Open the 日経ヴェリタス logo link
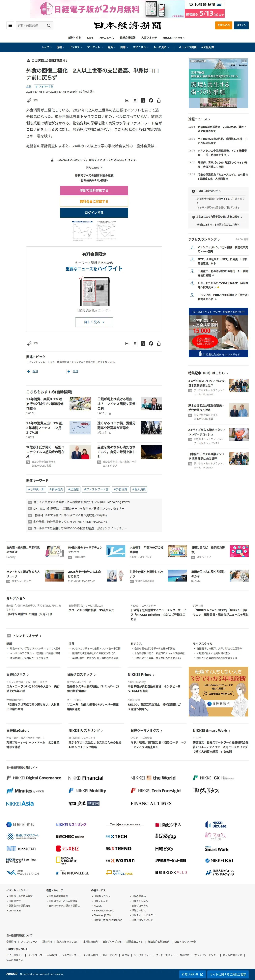The width and height of the screenshot is (255, 980). 206,790
